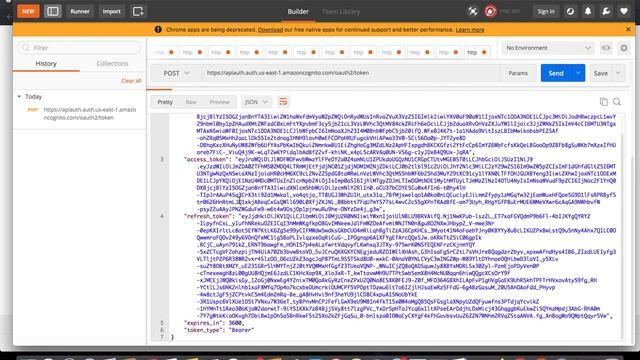Screen dimensions: 640x360
Task: Send the request
Action: 556,73
